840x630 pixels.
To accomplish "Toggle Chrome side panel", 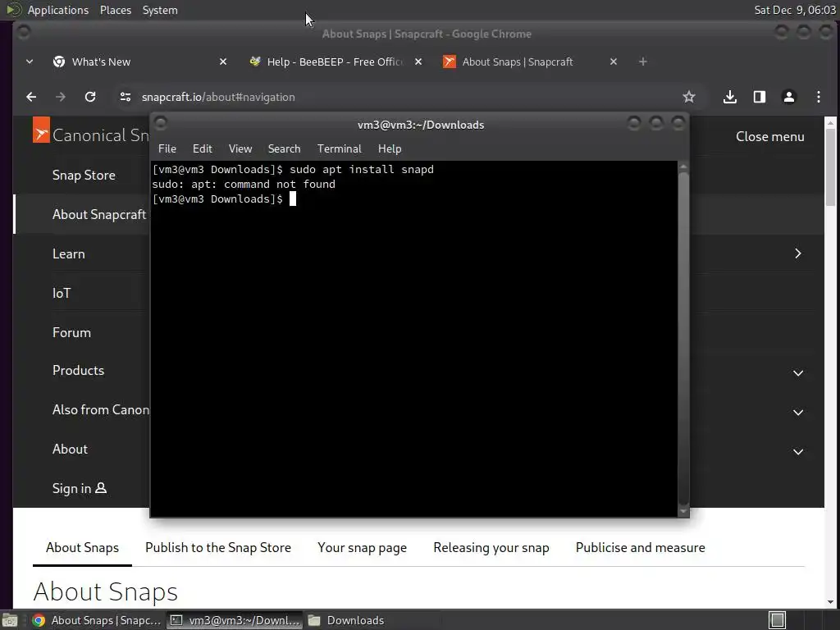I will pyautogui.click(x=759, y=97).
